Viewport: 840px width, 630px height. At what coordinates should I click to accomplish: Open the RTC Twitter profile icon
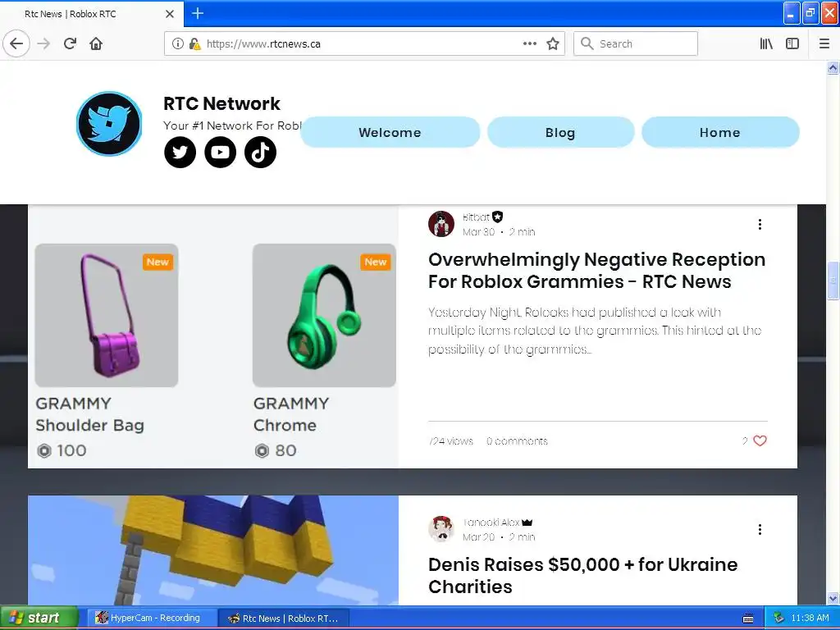[x=180, y=152]
